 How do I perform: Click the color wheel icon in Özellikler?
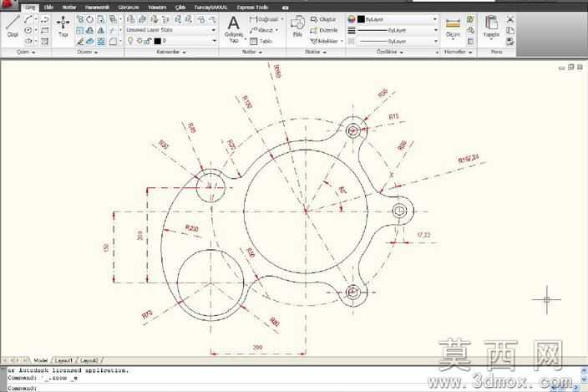352,19
